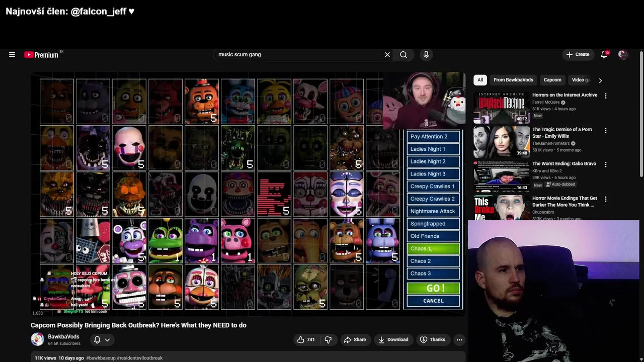
Task: Open the Create menu button
Action: (578, 55)
